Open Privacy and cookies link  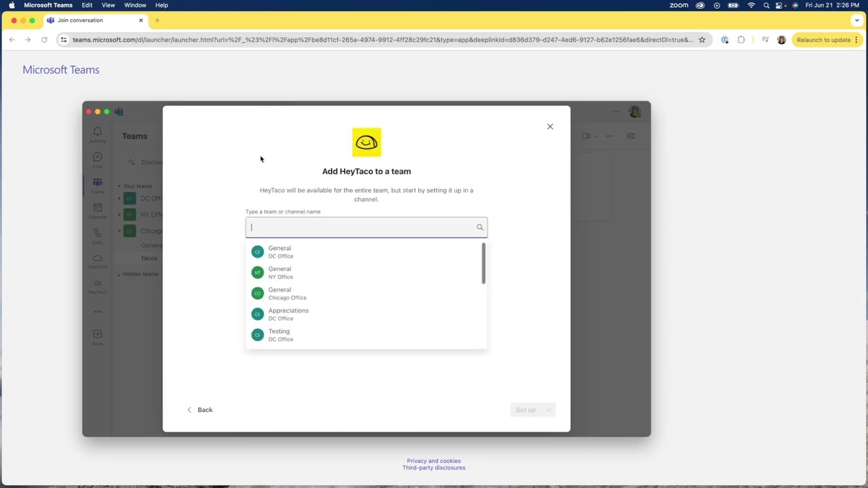coord(434,461)
